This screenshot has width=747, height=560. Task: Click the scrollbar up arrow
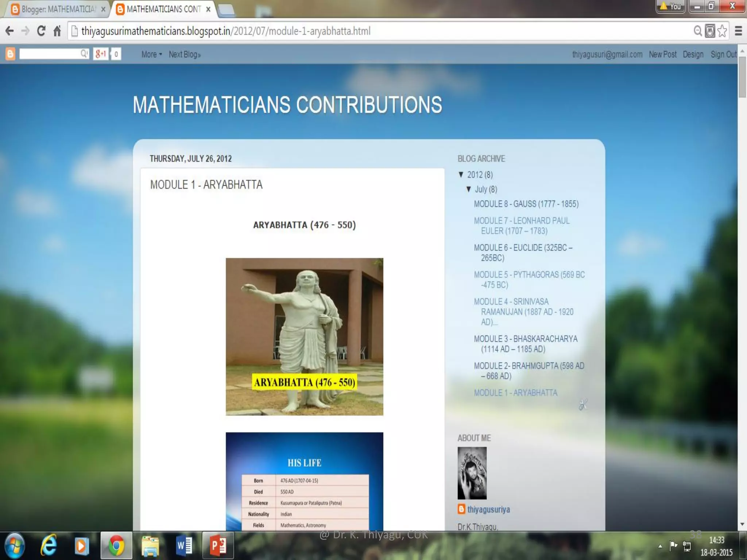coord(742,52)
